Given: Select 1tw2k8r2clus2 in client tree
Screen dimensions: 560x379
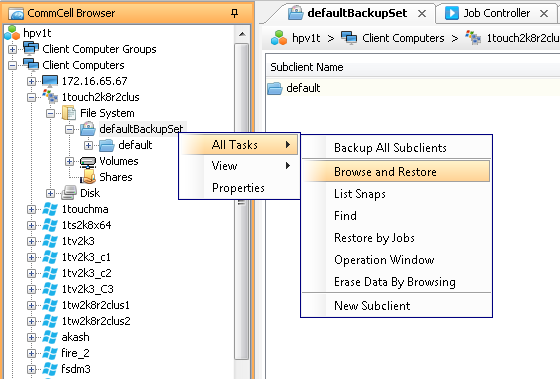Looking at the screenshot, I should [x=96, y=321].
